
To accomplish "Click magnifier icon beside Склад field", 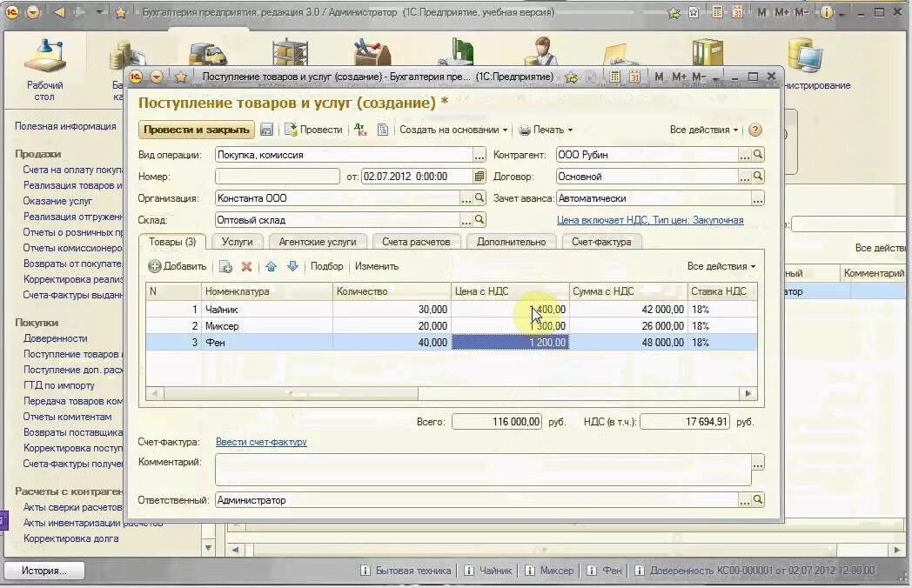I will pos(479,220).
